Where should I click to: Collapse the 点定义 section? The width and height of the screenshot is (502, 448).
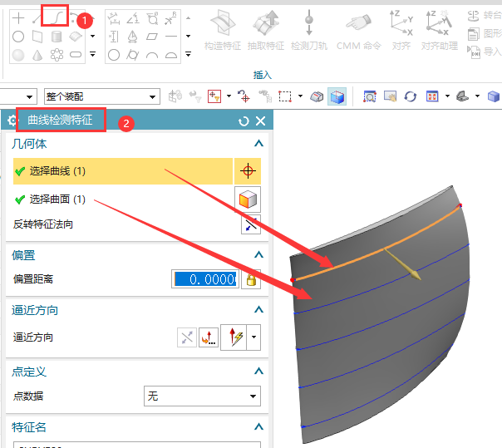point(258,372)
